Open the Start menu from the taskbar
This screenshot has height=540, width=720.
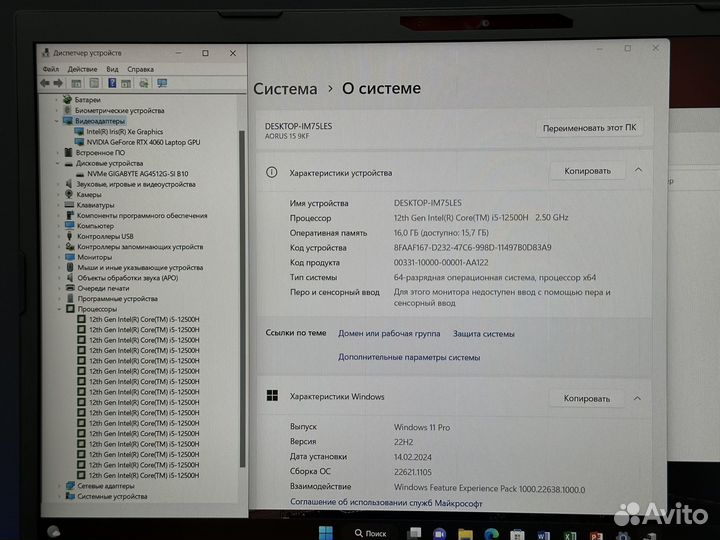pos(326,533)
